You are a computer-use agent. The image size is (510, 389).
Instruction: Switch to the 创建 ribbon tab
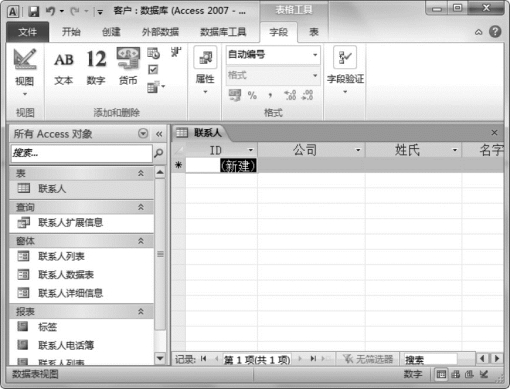click(111, 32)
